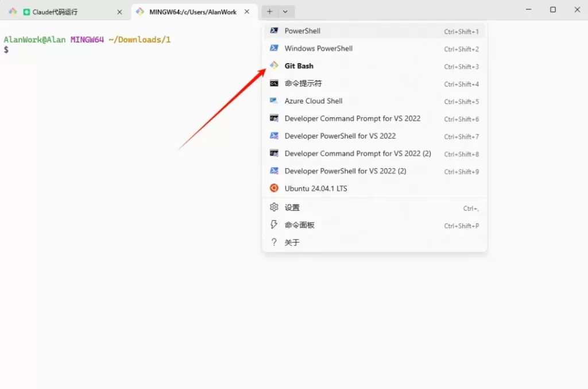Image resolution: width=588 pixels, height=389 pixels.
Task: Click the Ctrl+Shift+9 shortcut text
Action: click(461, 172)
